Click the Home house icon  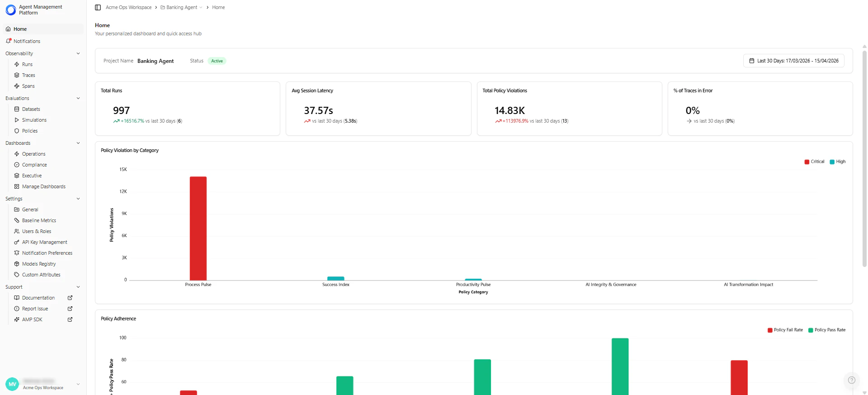[x=8, y=29]
